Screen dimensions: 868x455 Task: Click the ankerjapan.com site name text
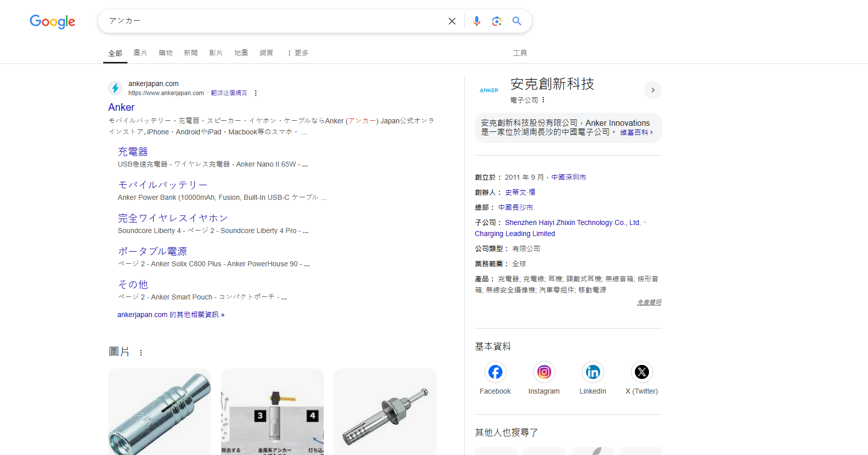tap(154, 84)
